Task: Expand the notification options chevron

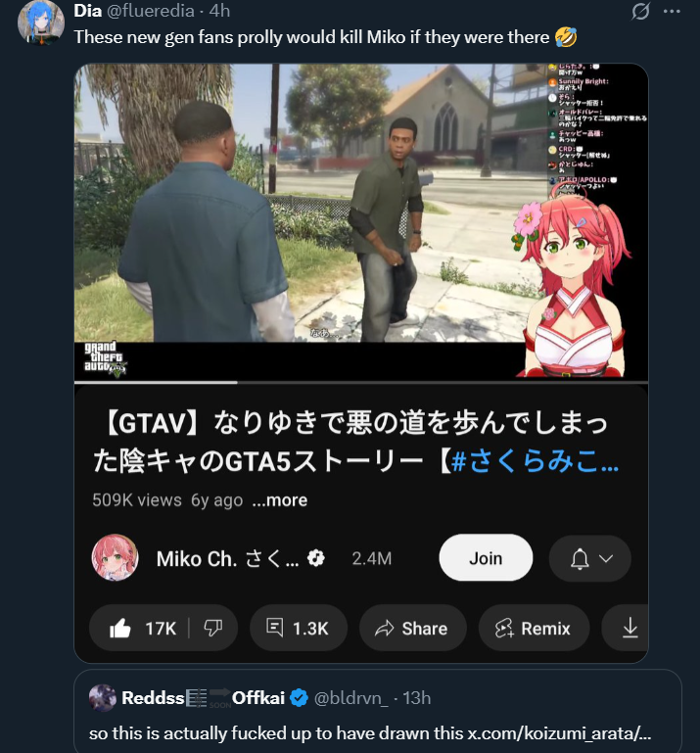Action: point(606,558)
